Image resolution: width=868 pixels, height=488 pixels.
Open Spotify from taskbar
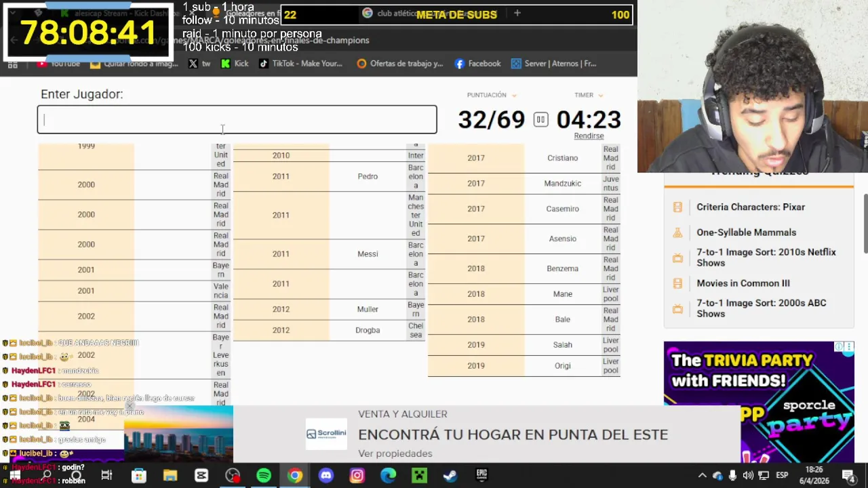pos(264,475)
